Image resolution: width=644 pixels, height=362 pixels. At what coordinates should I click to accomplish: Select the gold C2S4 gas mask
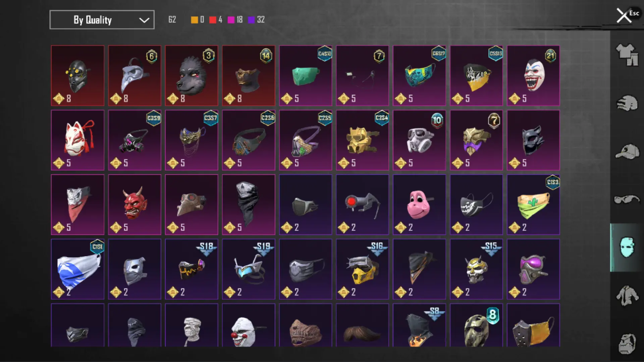362,140
